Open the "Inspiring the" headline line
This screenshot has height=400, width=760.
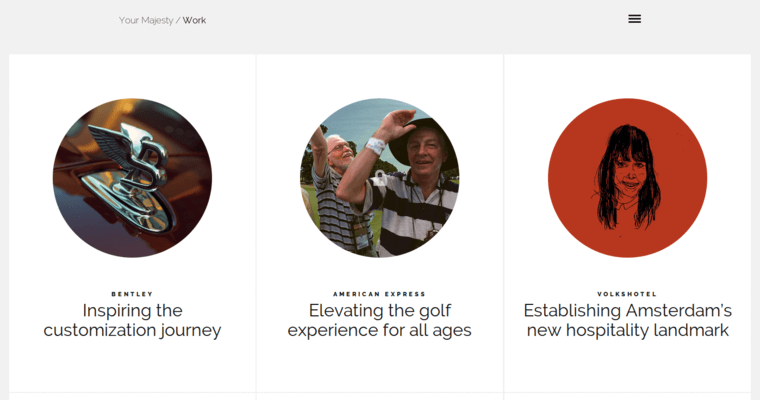coord(132,311)
